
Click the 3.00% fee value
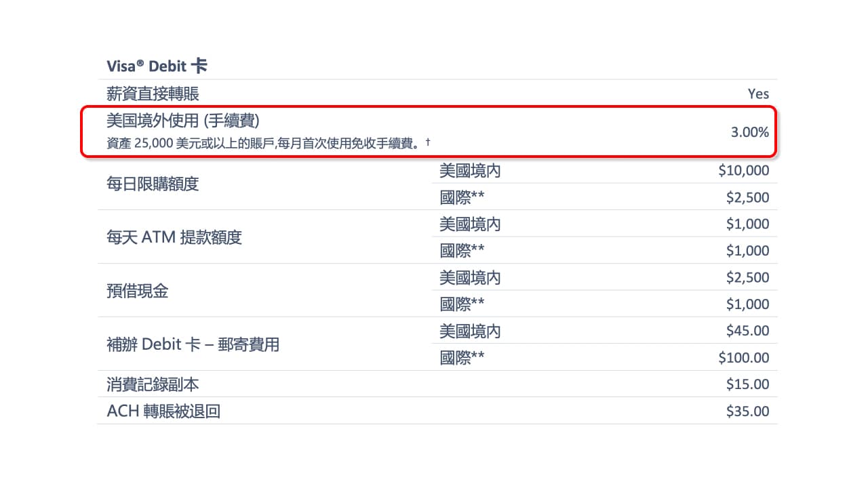749,132
